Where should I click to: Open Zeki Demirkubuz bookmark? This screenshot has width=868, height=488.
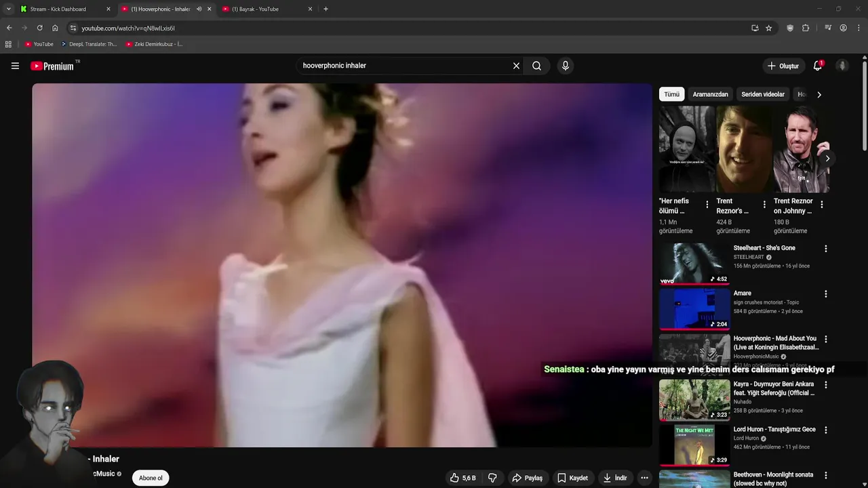pos(155,44)
